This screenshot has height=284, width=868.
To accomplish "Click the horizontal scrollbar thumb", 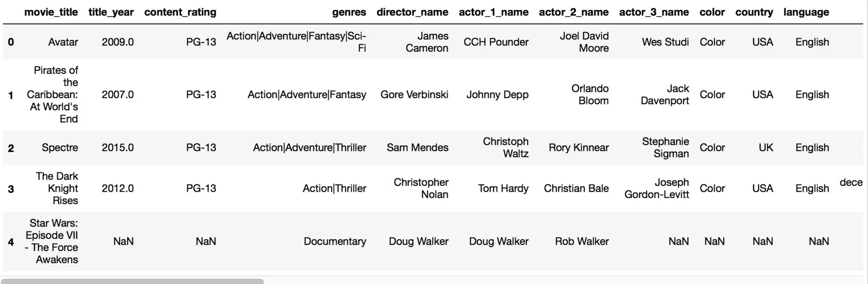I will pos(132,281).
